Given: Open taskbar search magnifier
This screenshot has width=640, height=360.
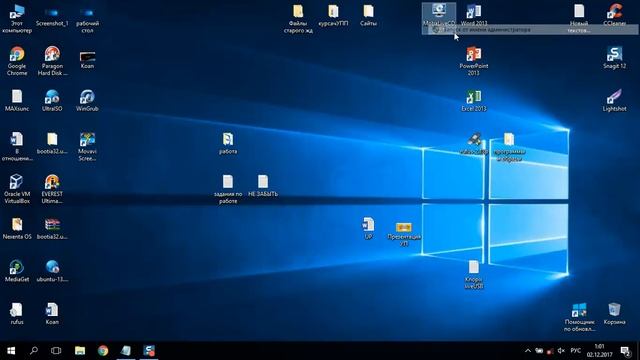Looking at the screenshot, I should point(34,351).
